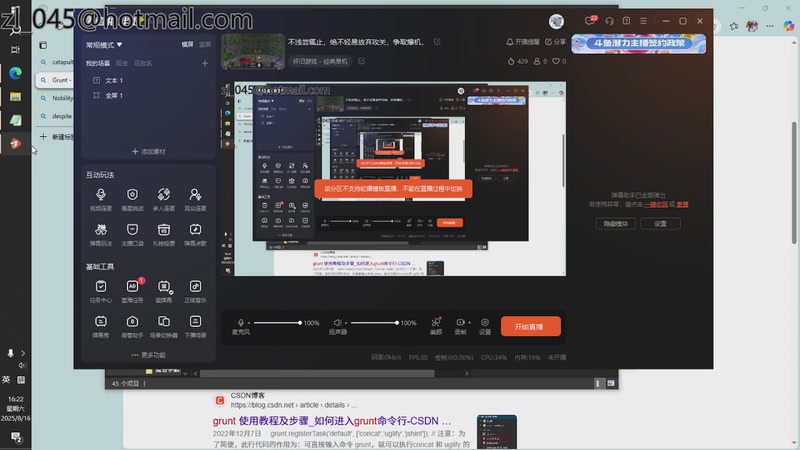Open catapult browser tab in sidebar

pos(55,62)
